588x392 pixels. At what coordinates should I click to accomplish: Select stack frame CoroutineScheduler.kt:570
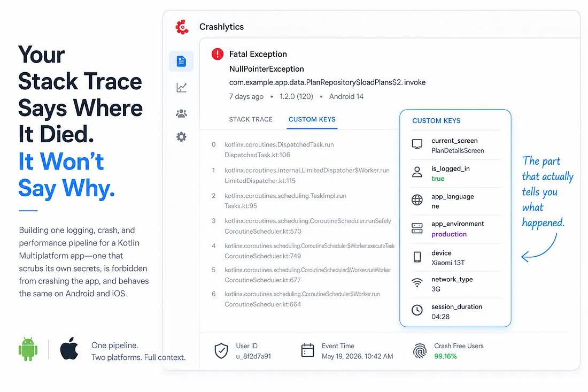263,231
